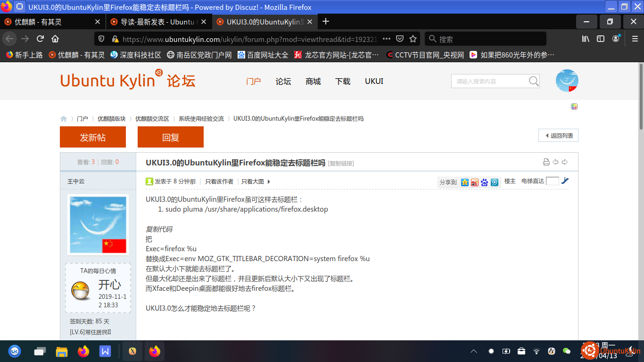
Task: Click the user avatar in forum header
Action: coord(567,81)
